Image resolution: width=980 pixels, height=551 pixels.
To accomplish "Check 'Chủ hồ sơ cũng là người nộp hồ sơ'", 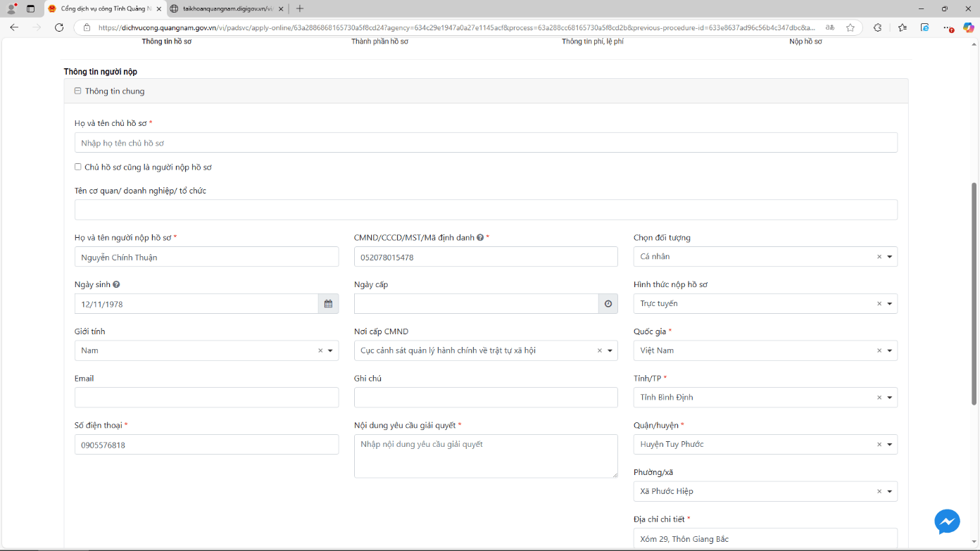I will 78,167.
